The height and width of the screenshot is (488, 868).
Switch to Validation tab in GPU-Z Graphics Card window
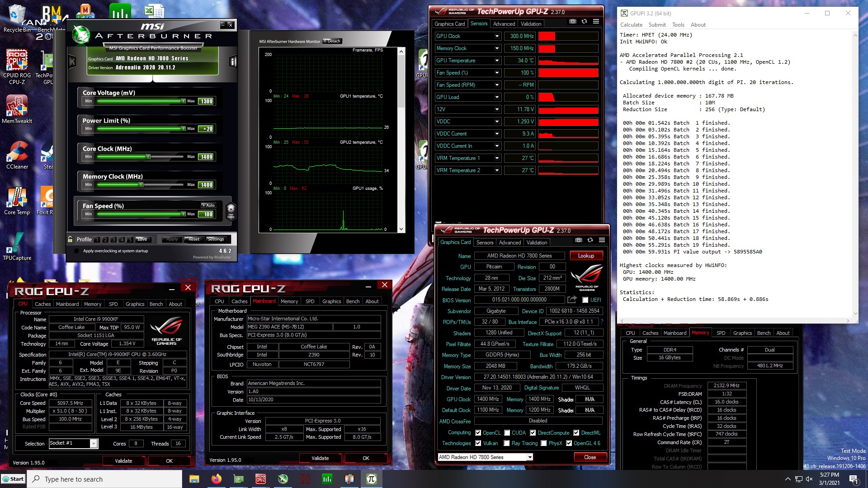(537, 243)
